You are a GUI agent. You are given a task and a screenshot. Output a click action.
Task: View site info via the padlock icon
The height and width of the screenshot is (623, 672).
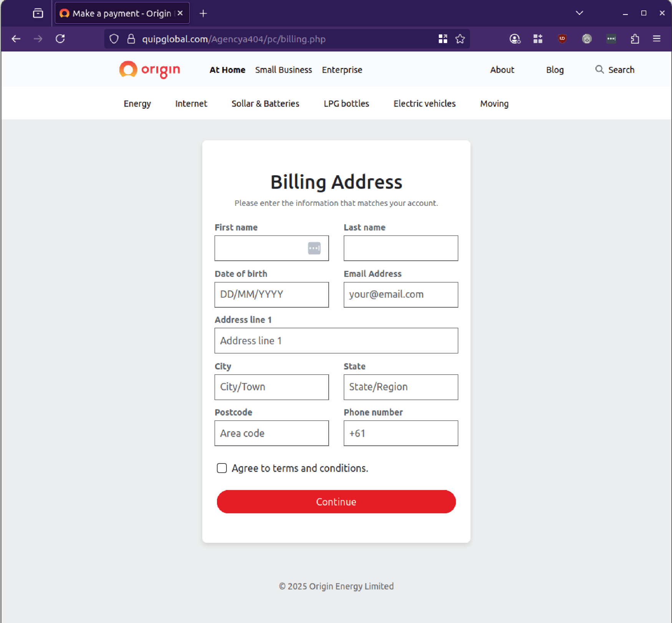click(131, 39)
